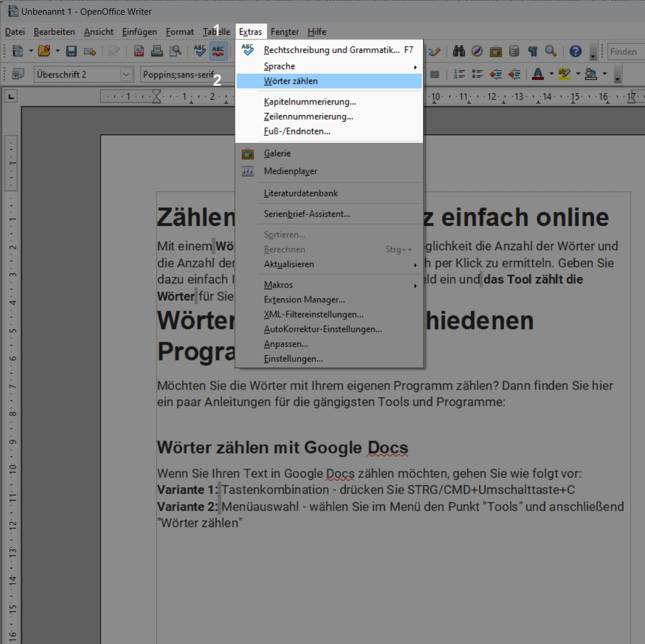The height and width of the screenshot is (644, 645).
Task: Open the Print File Directly icon
Action: coord(157,51)
